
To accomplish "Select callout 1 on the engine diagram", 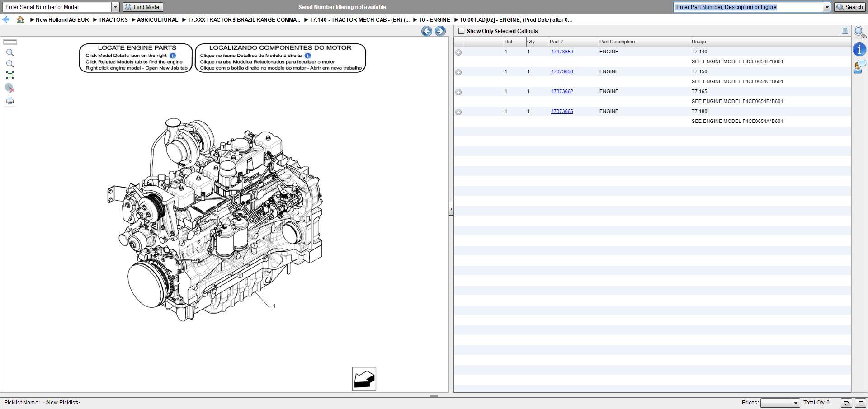I will [274, 306].
